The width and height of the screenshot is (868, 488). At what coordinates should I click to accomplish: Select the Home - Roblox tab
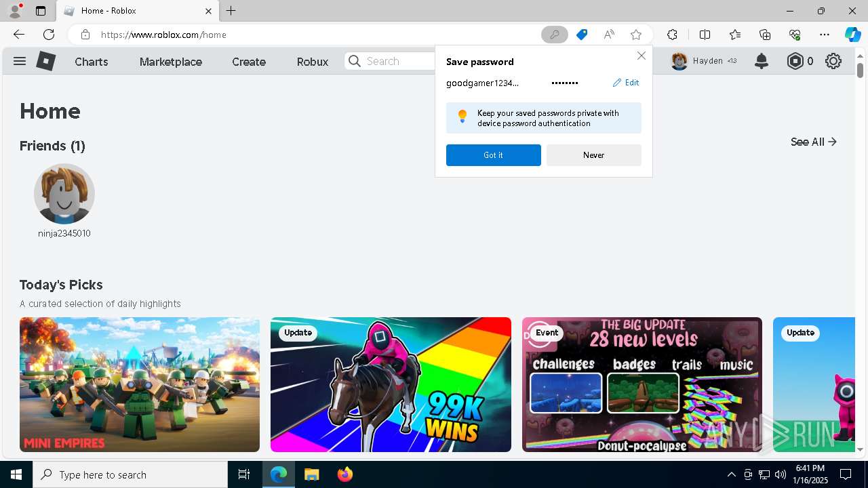(x=138, y=11)
